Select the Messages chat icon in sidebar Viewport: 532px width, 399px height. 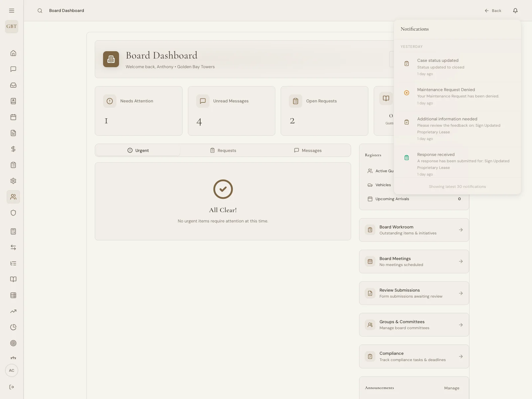click(x=13, y=69)
